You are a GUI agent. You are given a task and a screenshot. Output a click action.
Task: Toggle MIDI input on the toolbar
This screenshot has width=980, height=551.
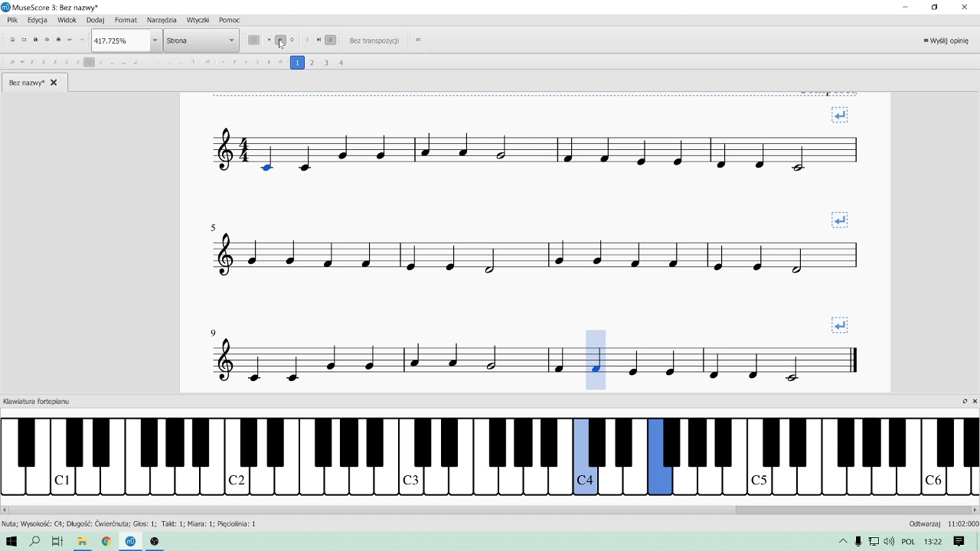coord(253,40)
